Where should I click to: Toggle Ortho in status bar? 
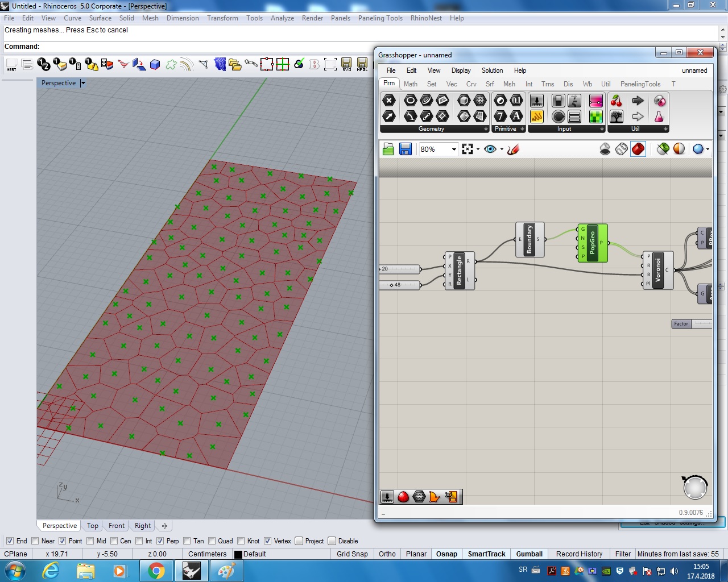click(x=387, y=554)
